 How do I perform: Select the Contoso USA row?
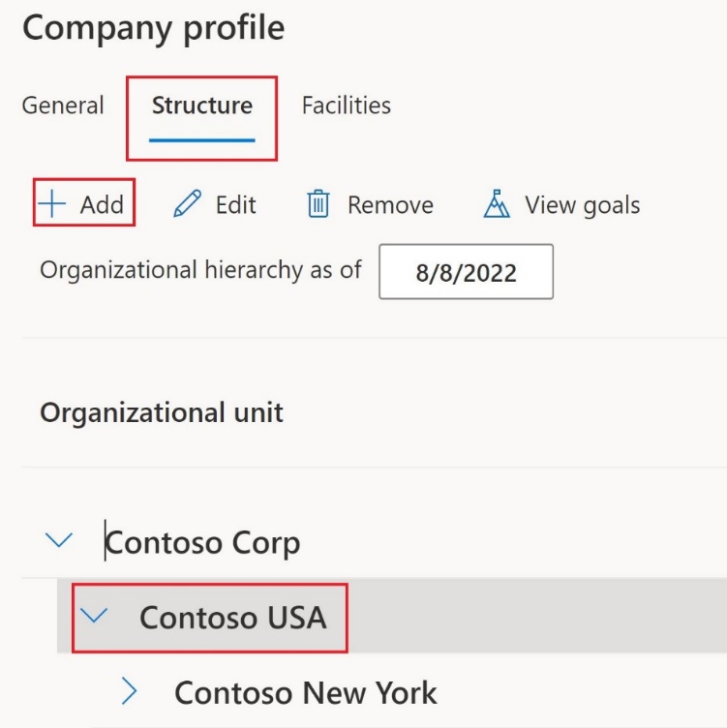(x=232, y=617)
